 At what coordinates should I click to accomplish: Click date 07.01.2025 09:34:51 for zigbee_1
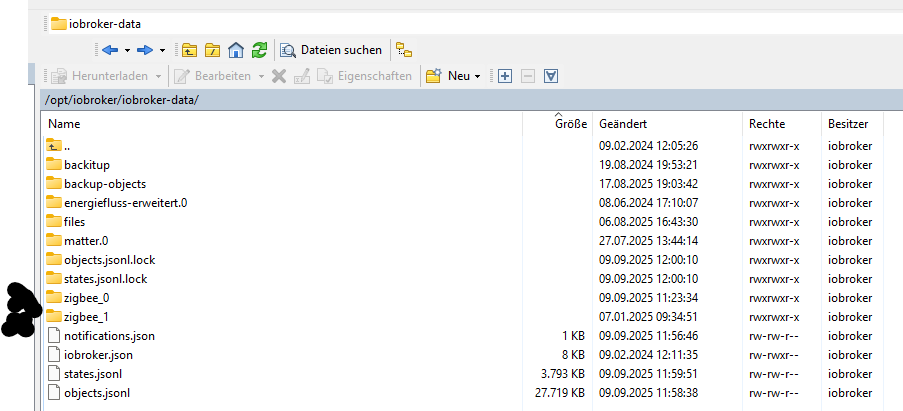pyautogui.click(x=648, y=317)
